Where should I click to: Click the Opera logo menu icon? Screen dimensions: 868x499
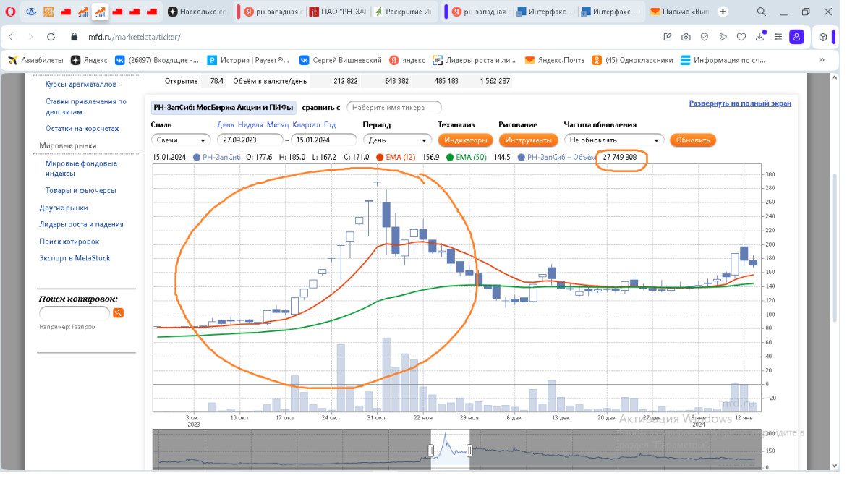(10, 12)
